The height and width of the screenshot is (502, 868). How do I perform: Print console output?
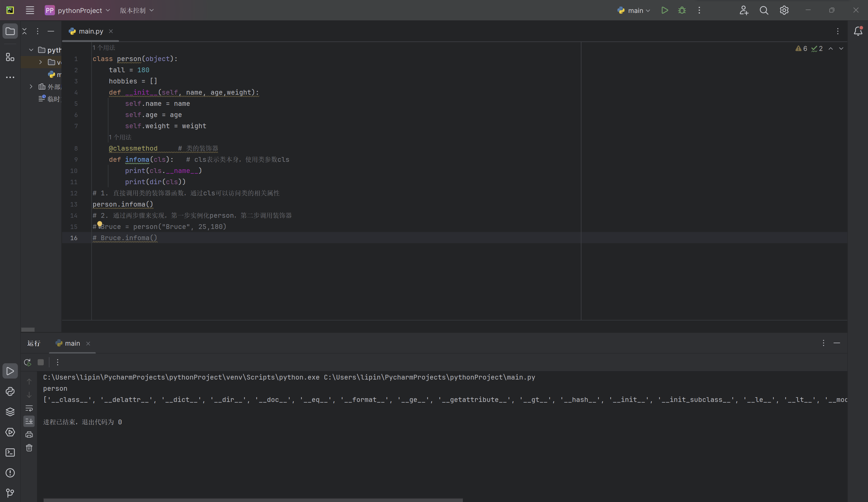29,435
